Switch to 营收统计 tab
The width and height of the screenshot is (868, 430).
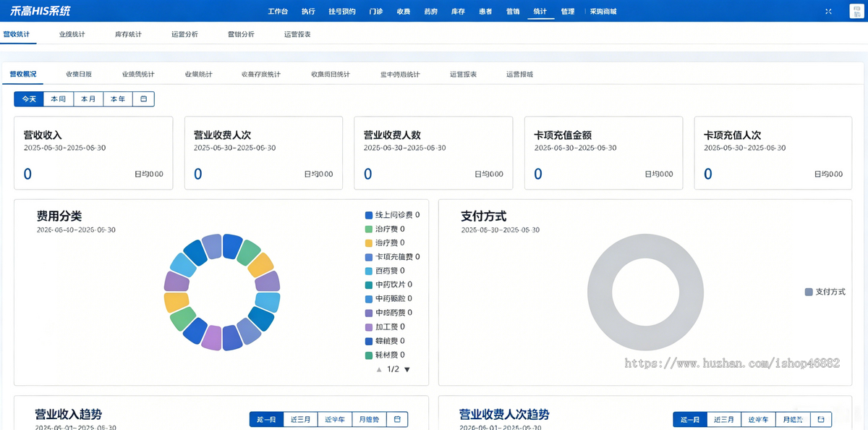[16, 34]
